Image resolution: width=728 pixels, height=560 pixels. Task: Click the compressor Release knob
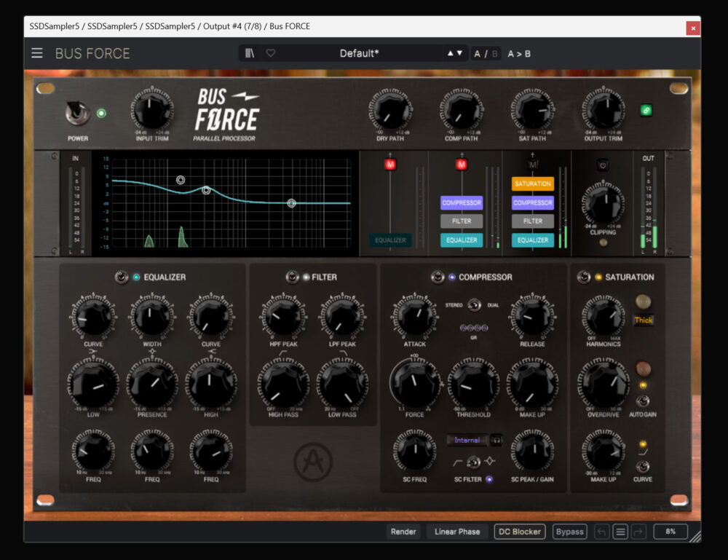pos(533,317)
